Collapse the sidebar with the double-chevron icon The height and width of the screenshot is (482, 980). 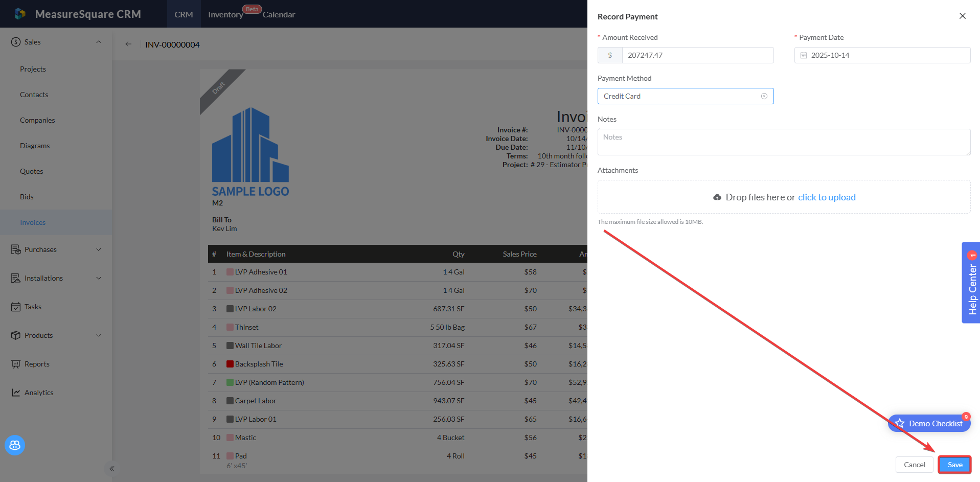click(112, 469)
